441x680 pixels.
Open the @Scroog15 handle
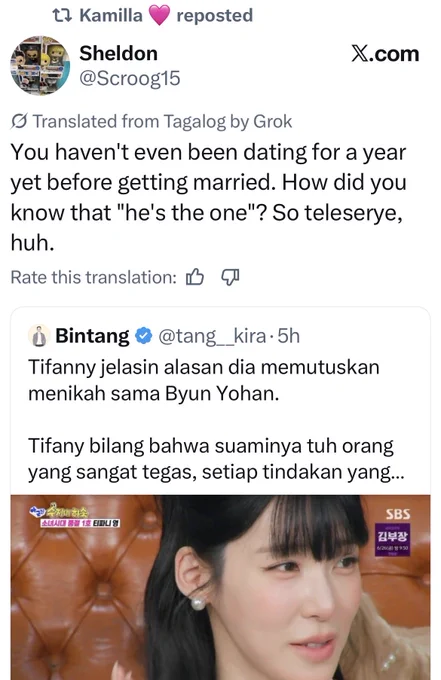[x=129, y=78]
